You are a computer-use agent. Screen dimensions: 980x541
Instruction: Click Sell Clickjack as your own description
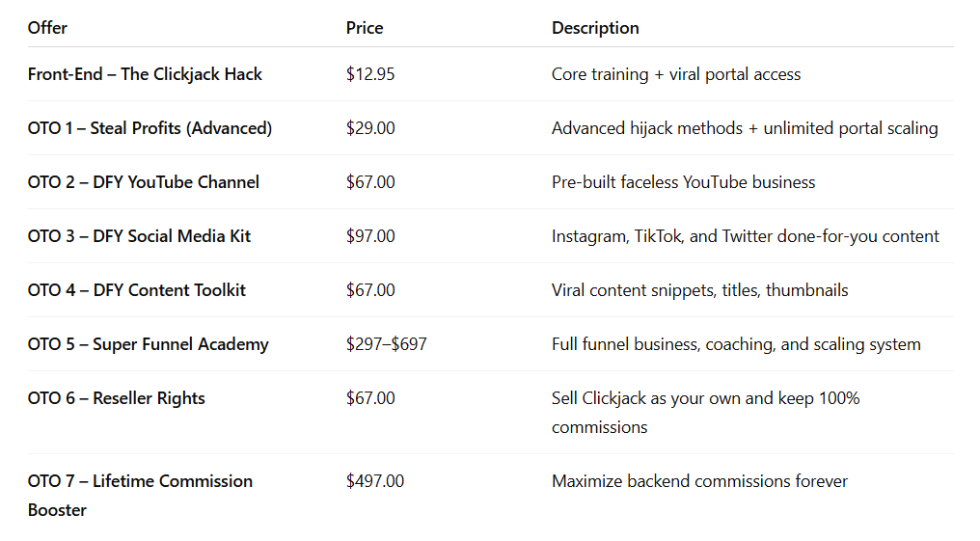pyautogui.click(x=706, y=413)
